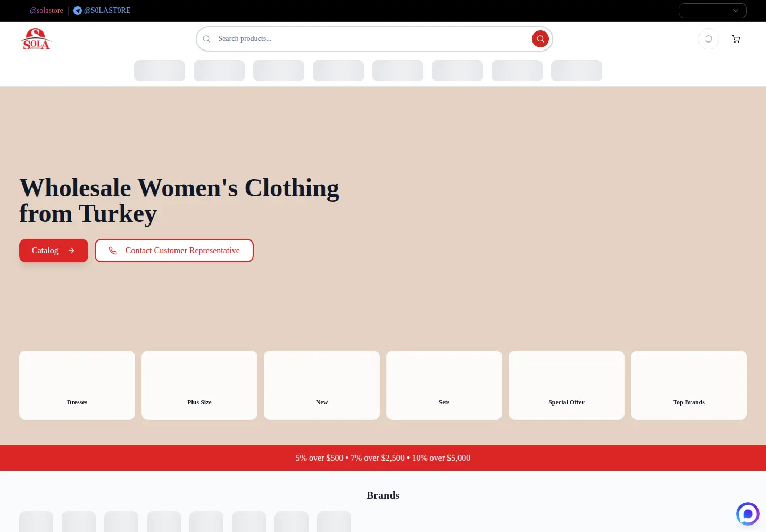Open the chat widget bubble
The height and width of the screenshot is (532, 766).
click(747, 514)
